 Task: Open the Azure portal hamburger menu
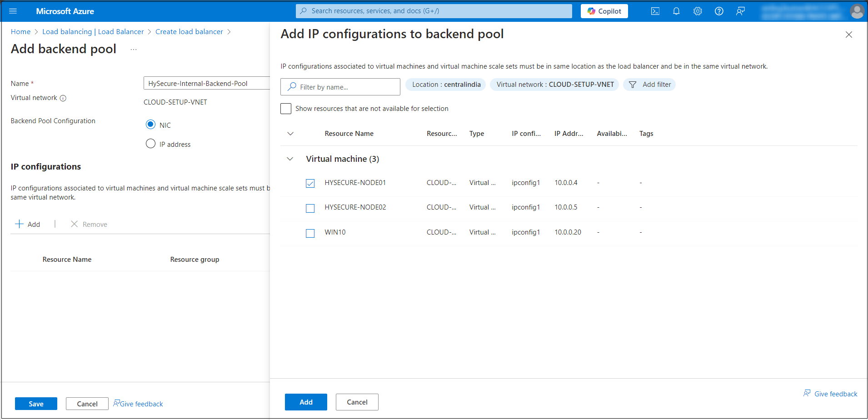click(x=13, y=11)
